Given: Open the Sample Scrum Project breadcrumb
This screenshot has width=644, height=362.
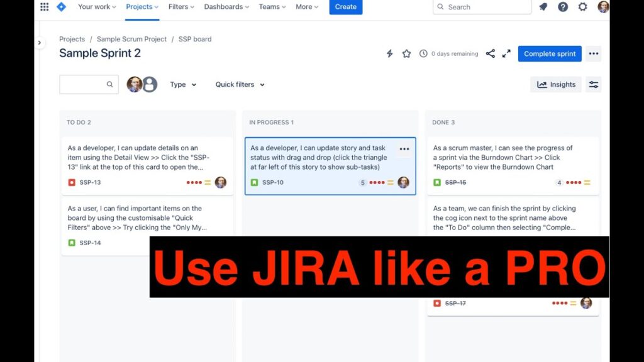Looking at the screenshot, I should pos(132,39).
